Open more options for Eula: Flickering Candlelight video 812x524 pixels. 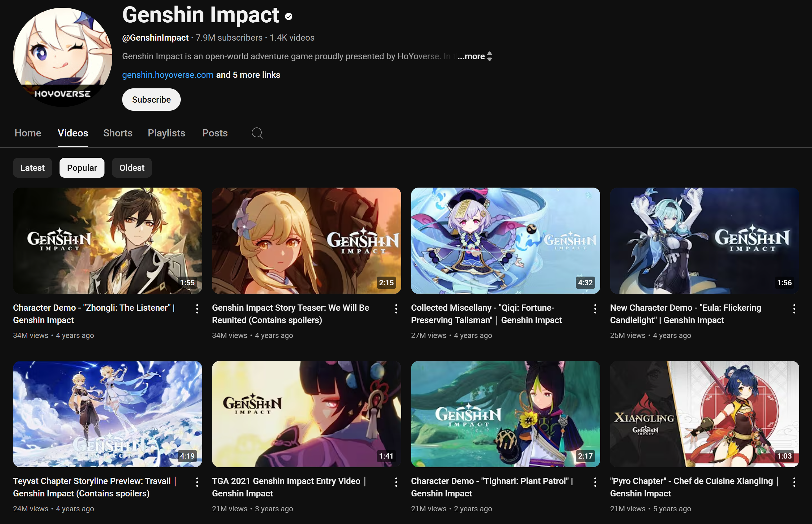click(x=794, y=309)
